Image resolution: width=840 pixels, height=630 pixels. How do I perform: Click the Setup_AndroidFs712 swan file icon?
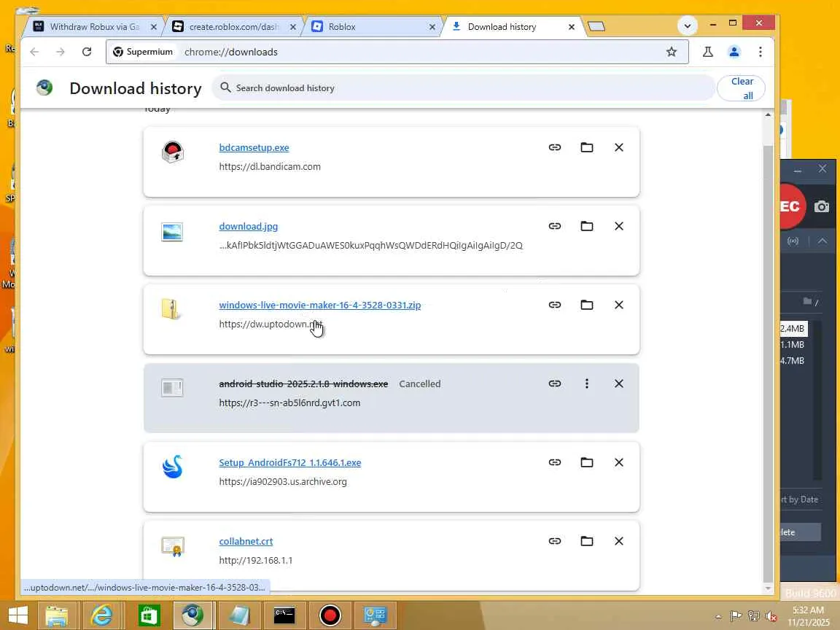coord(173,467)
